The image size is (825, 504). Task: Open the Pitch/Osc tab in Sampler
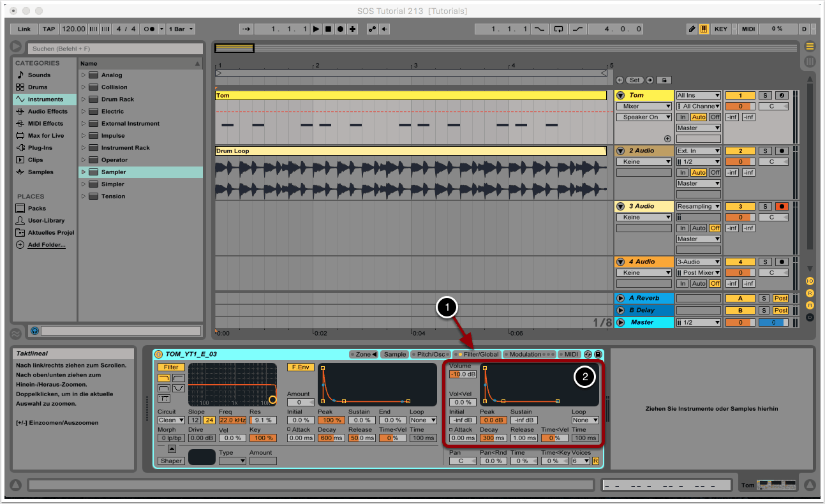[x=431, y=354]
